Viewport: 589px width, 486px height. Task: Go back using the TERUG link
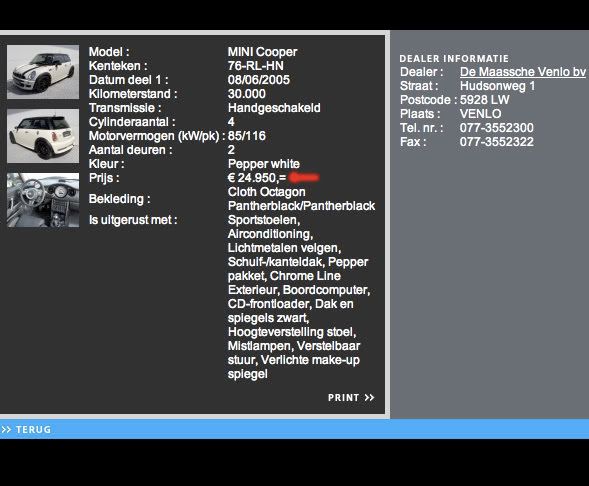tap(33, 429)
